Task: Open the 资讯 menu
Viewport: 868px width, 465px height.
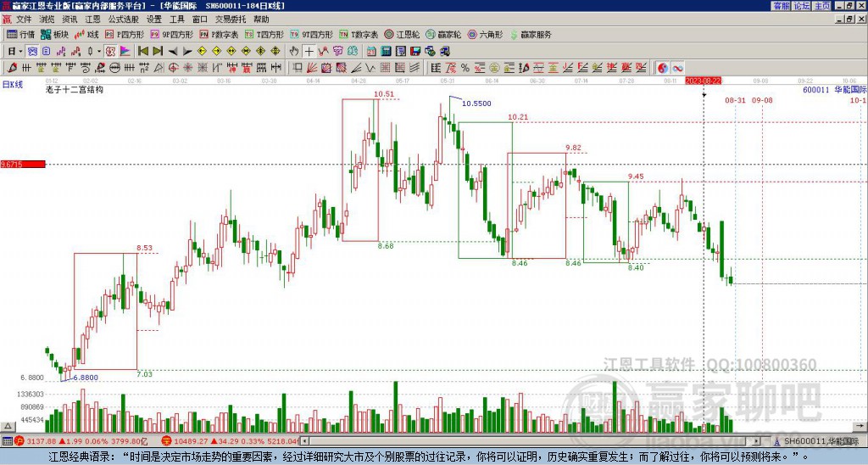Action: (70, 20)
